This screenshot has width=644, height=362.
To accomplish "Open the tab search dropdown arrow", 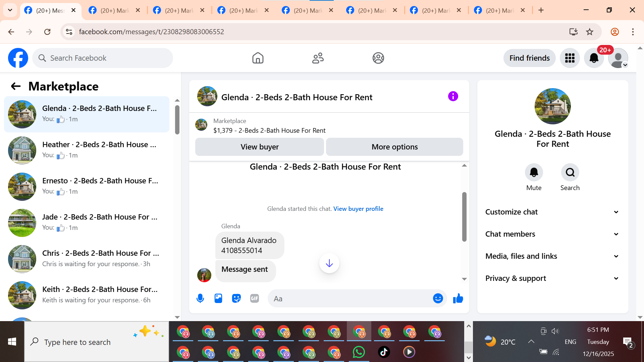I will tap(10, 10).
